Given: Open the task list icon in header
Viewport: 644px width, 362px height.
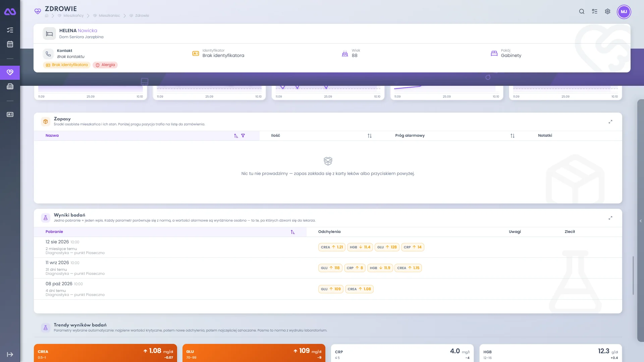Looking at the screenshot, I should 595,11.
